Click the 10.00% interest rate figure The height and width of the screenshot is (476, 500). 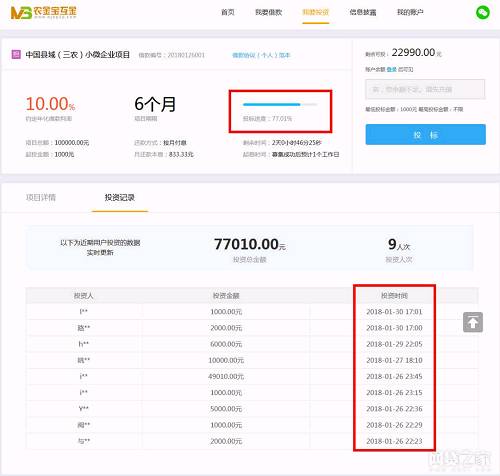(50, 104)
